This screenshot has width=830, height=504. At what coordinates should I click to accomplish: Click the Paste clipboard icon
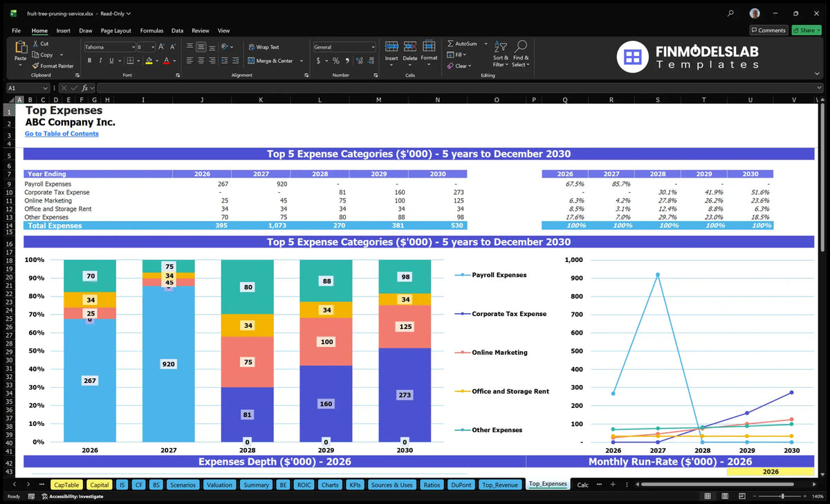20,48
